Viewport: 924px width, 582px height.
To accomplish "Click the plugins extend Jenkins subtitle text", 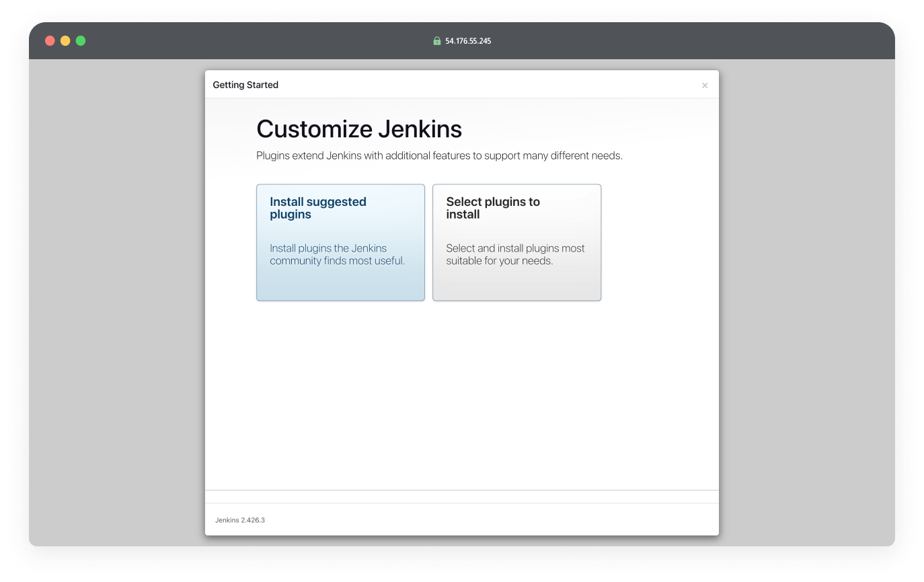I will (x=439, y=155).
